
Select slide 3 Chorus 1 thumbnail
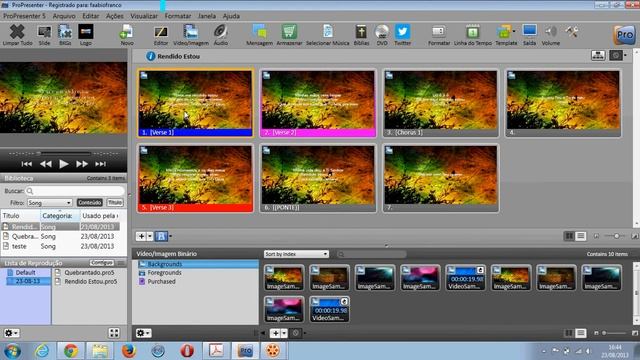(441, 103)
